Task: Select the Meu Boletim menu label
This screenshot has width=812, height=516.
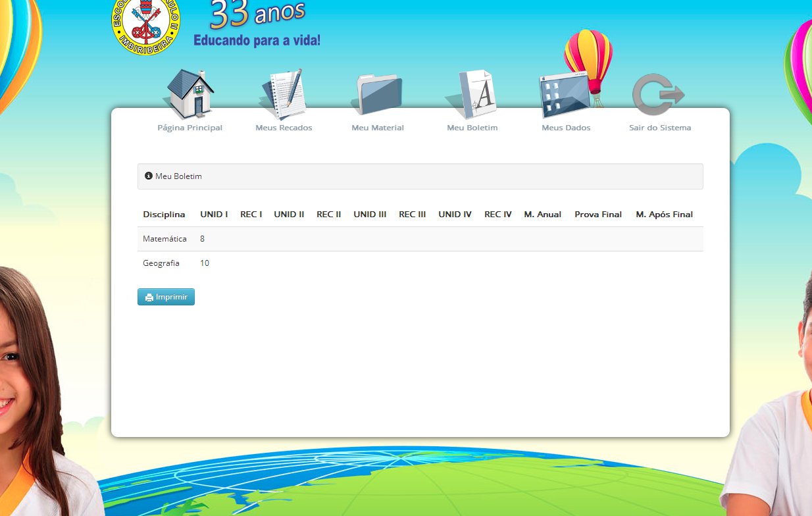Action: click(x=472, y=128)
